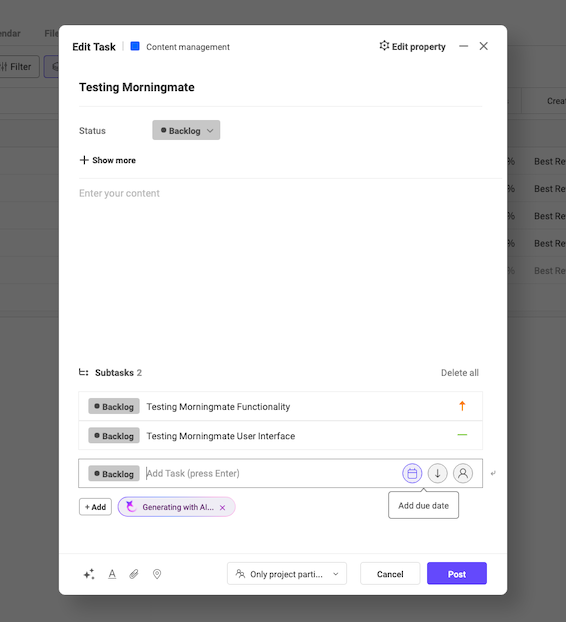
Task: Minimize the Edit Task dialog
Action: (x=463, y=46)
